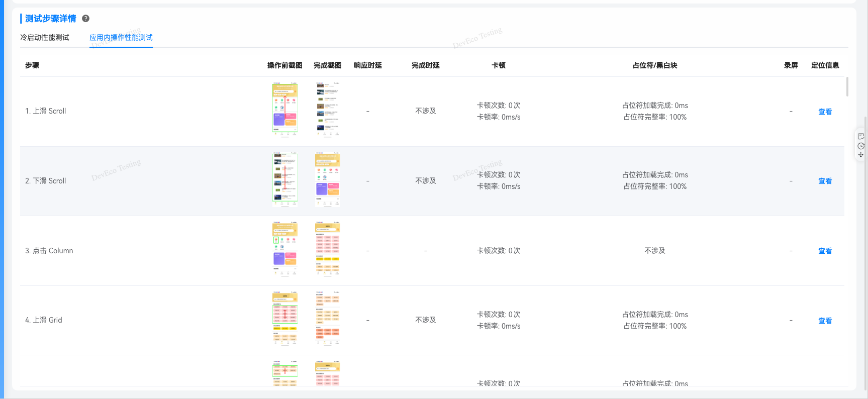
Task: Select the step label 1. 上滑 Scroll
Action: pyautogui.click(x=46, y=111)
